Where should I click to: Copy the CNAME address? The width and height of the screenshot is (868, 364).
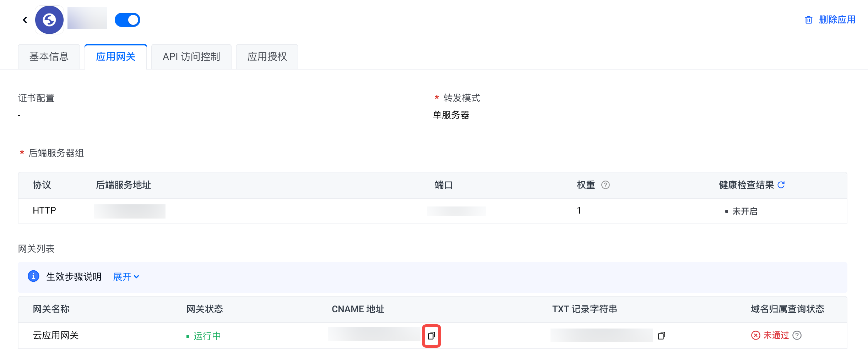[431, 336]
